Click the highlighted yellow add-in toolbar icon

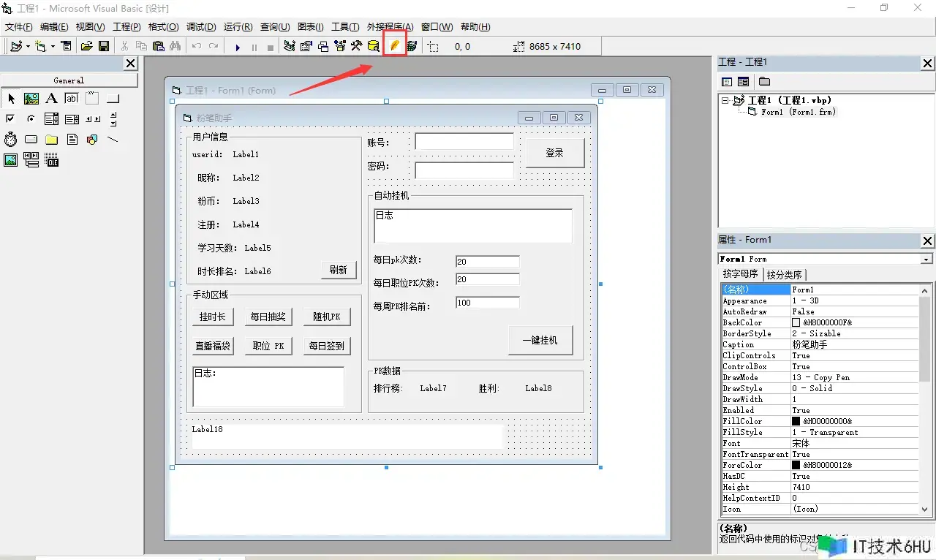pos(395,46)
